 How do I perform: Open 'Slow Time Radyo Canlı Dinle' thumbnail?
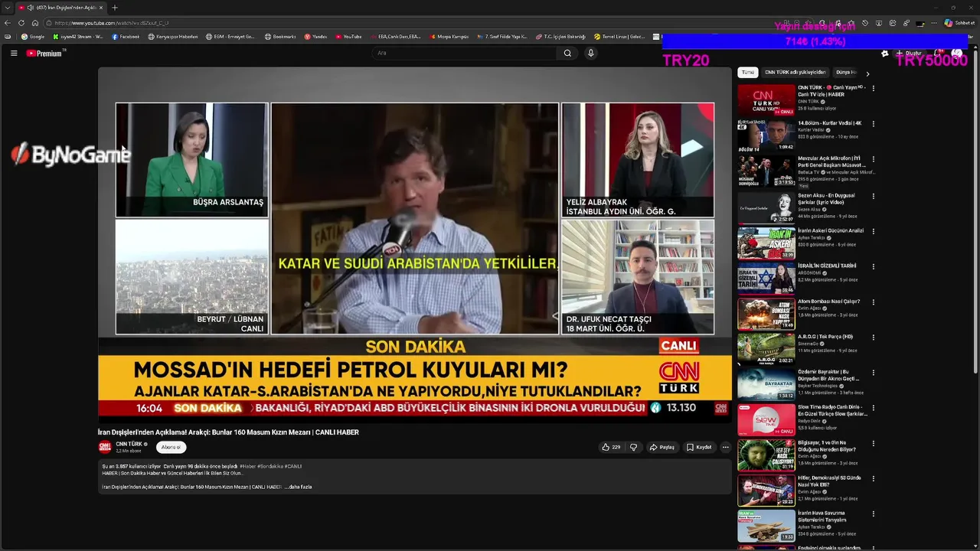pos(766,419)
